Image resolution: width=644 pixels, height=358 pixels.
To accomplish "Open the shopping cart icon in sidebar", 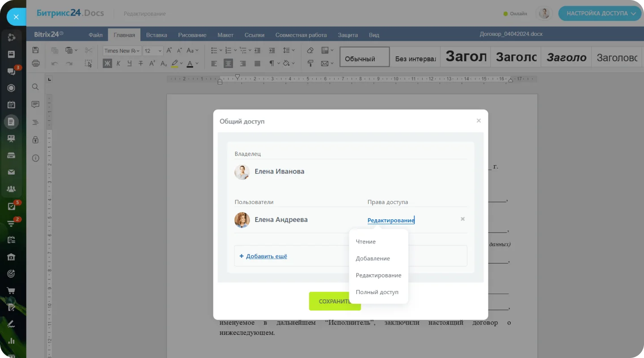I will (12, 291).
